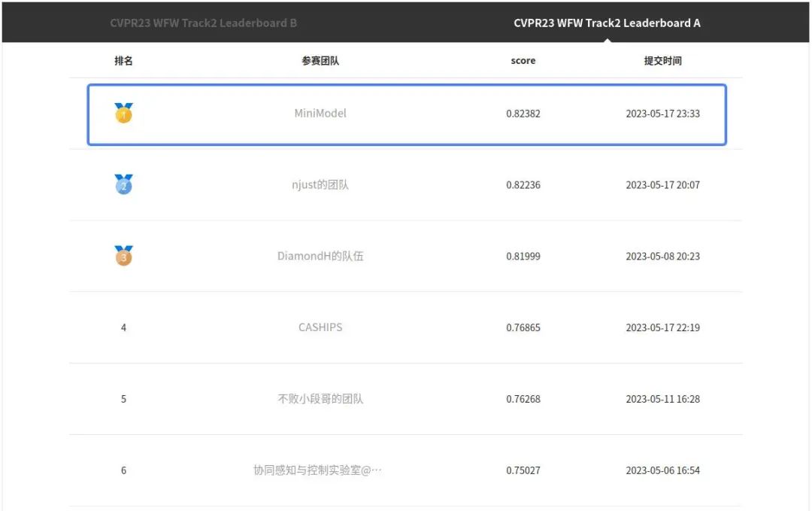Click the 排名 column header
812x511 pixels.
[x=123, y=61]
